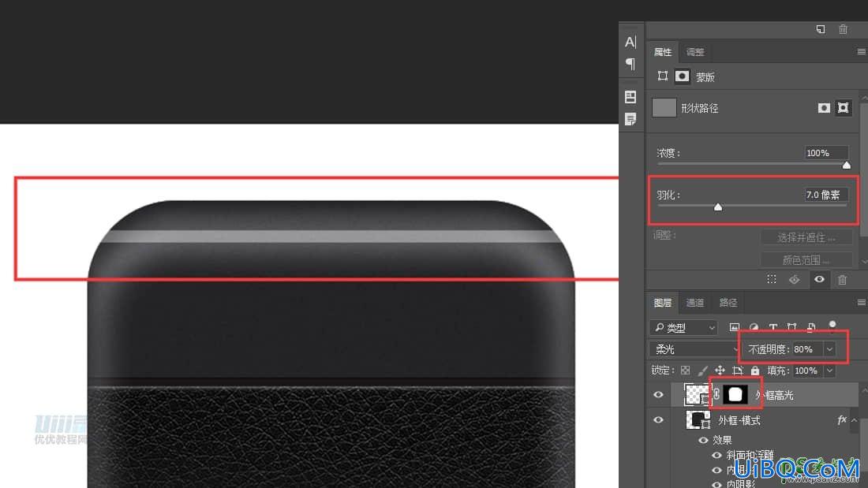The image size is (868, 488).
Task: Filter layers by adjustment layer icon
Action: tap(754, 327)
